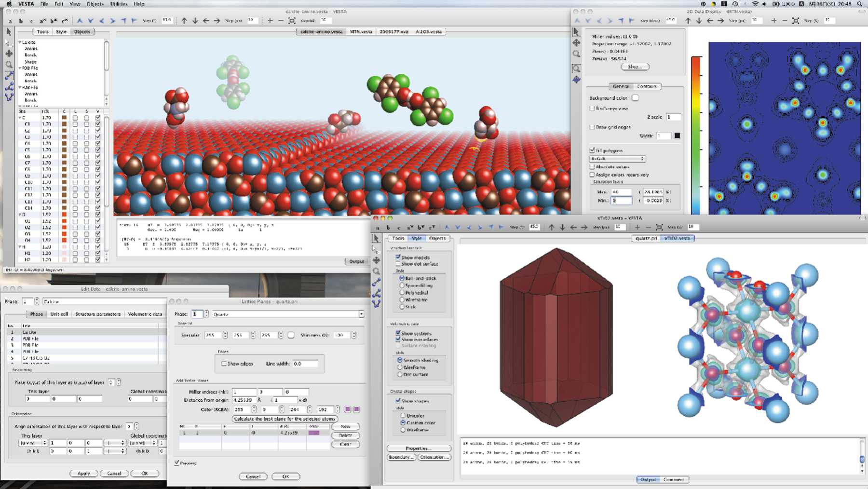The width and height of the screenshot is (868, 489).
Task: Zoom in with plus icon in calcite toolbar
Action: [270, 21]
